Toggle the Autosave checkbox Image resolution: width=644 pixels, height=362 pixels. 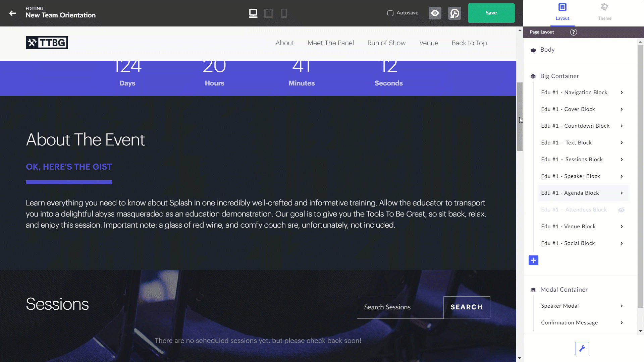pos(390,13)
